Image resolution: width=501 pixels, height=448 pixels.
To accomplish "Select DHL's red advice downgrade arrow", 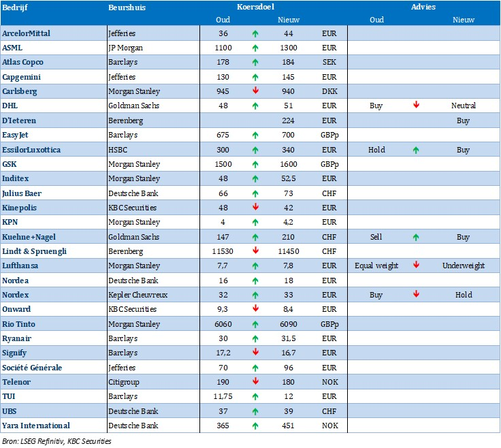I will (416, 106).
